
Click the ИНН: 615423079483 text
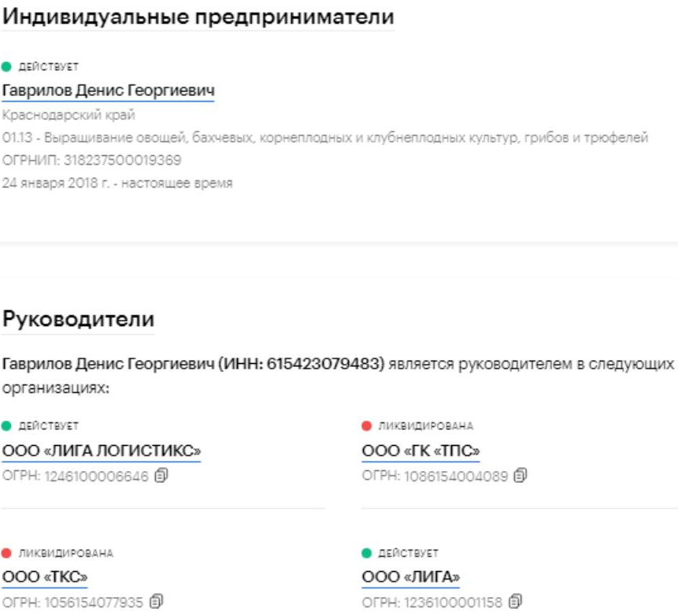point(302,364)
